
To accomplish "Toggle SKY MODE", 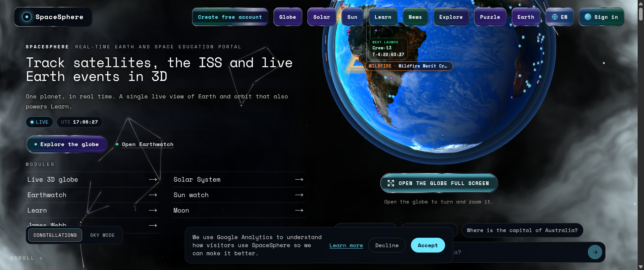I will click(102, 235).
